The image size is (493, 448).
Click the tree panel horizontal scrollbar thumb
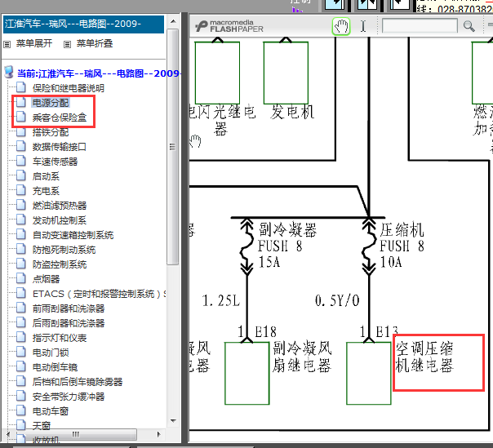pos(75,434)
